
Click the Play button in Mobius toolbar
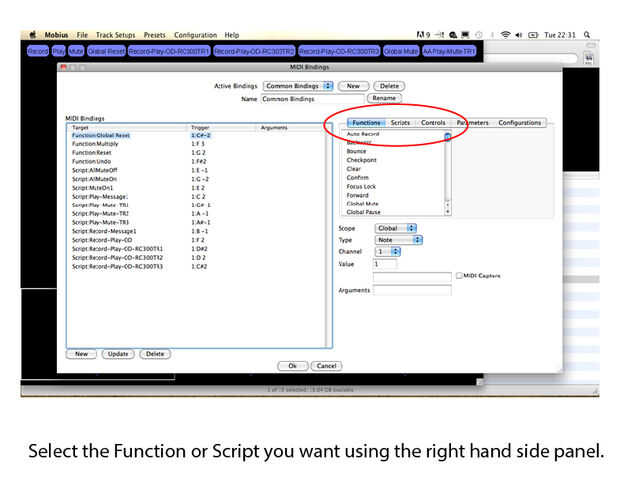pyautogui.click(x=59, y=51)
